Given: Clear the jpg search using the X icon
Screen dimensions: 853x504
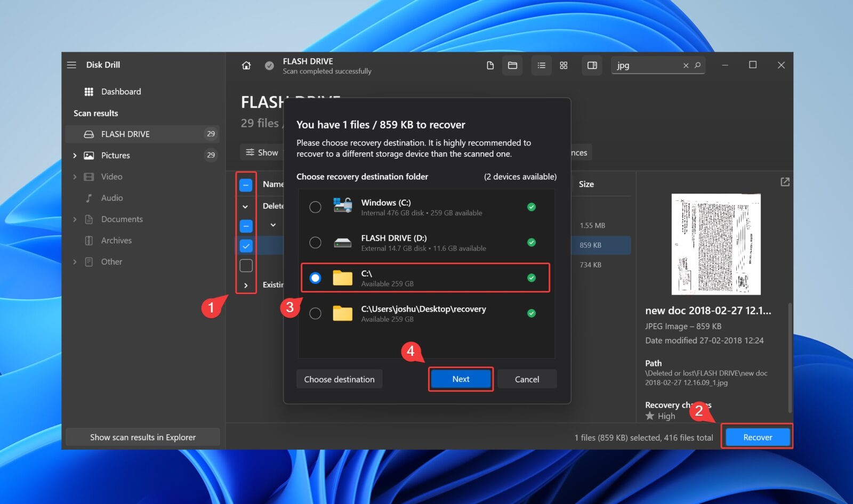Looking at the screenshot, I should 686,65.
